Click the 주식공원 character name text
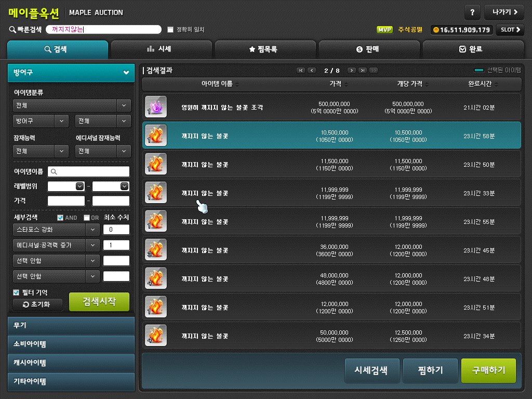Screen dimensions: 532x399 point(410,30)
